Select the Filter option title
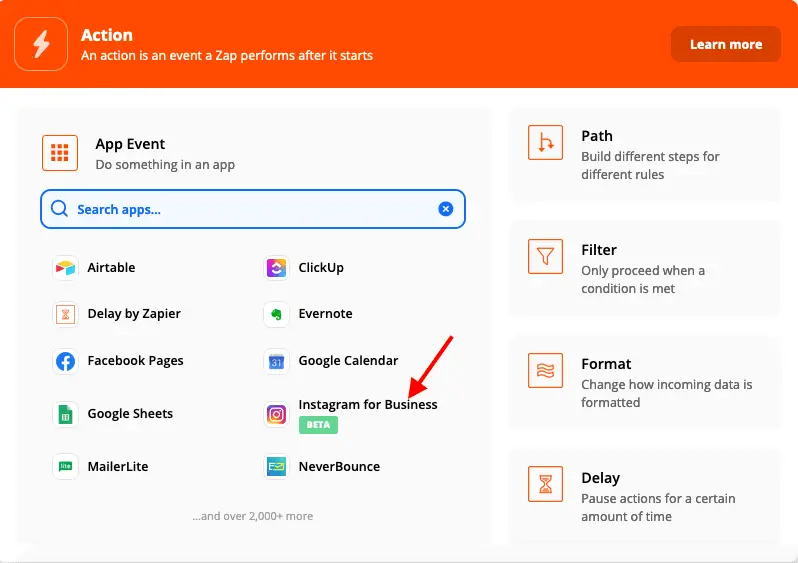This screenshot has width=798, height=563. pos(599,250)
